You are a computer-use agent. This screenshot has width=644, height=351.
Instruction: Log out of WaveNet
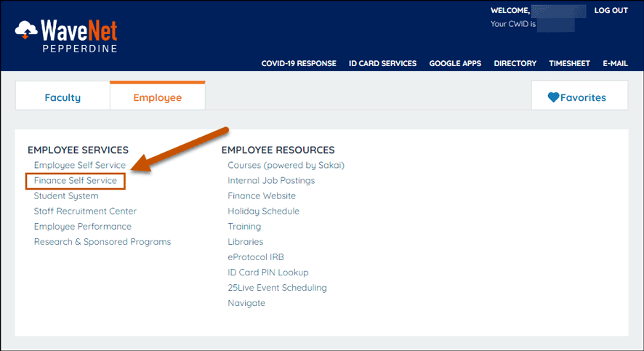(x=611, y=11)
